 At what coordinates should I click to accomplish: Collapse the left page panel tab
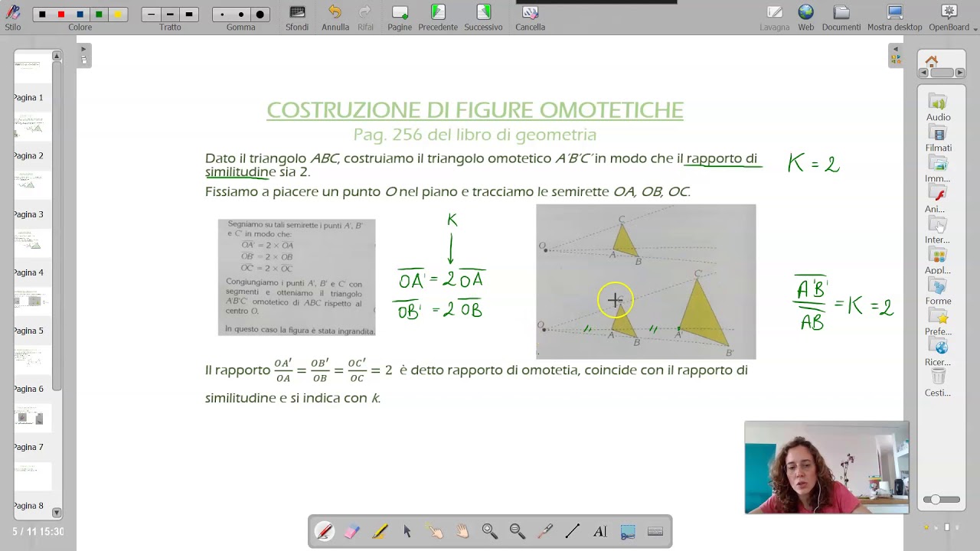point(84,55)
